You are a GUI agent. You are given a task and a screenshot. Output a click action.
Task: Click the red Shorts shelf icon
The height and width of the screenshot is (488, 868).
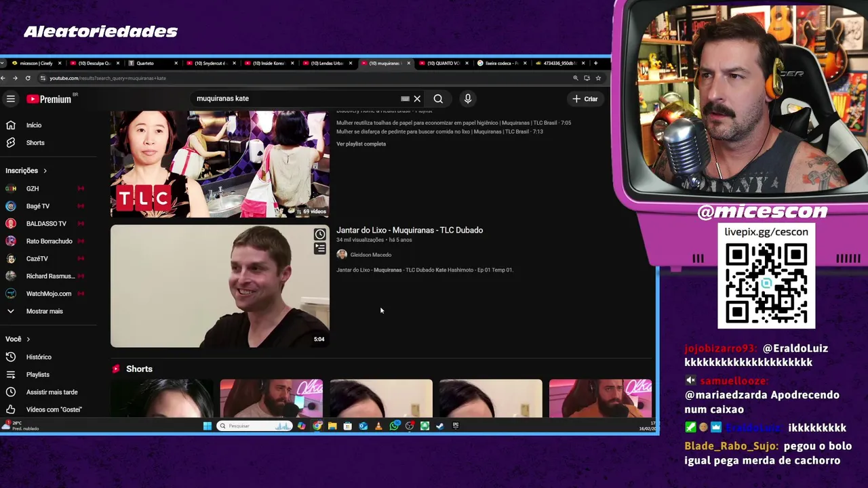116,369
